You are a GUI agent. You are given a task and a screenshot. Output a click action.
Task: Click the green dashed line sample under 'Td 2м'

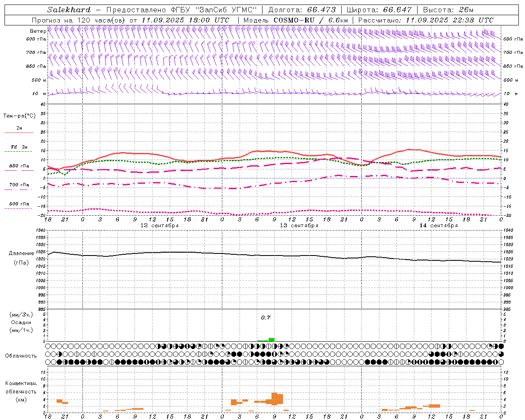(x=18, y=152)
